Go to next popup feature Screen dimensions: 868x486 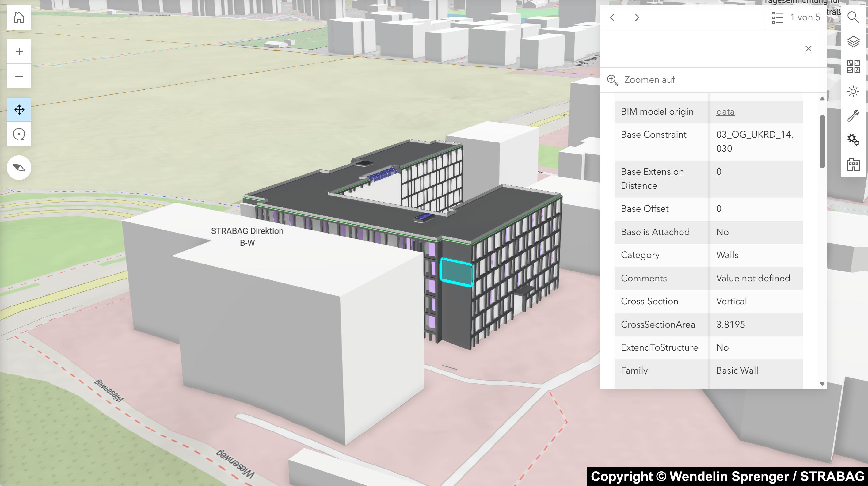[637, 17]
